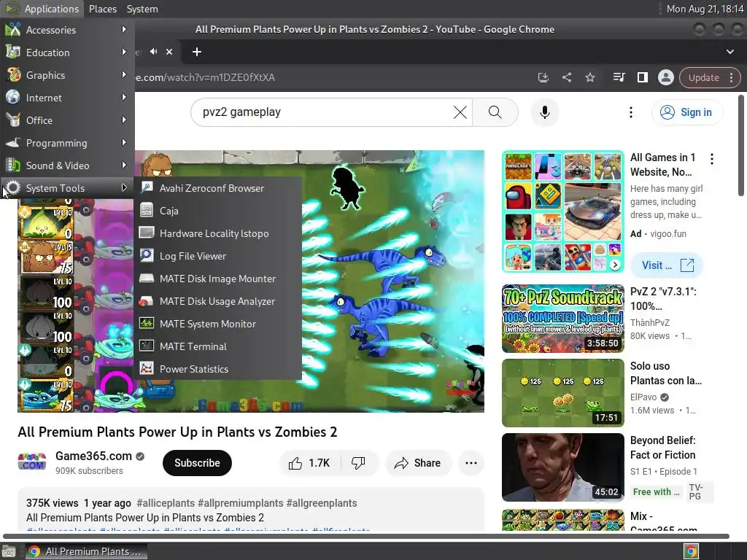747x560 pixels.
Task: Expand the Programming submenu
Action: coord(67,143)
